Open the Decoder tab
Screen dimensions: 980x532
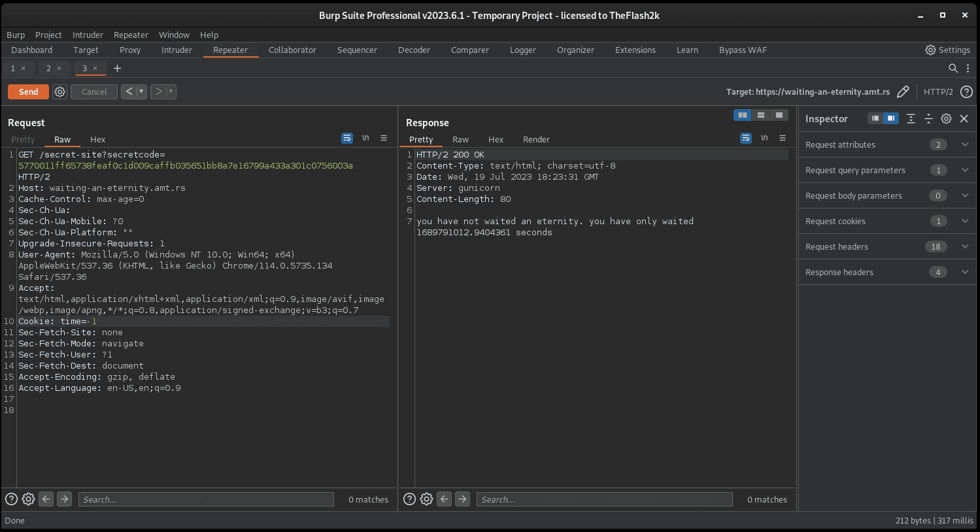tap(414, 50)
